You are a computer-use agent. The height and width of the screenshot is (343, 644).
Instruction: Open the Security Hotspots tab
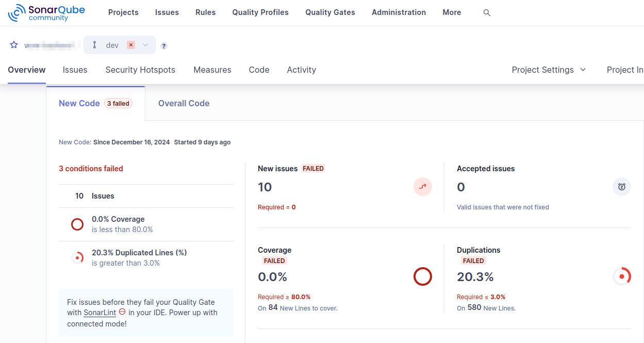[140, 70]
